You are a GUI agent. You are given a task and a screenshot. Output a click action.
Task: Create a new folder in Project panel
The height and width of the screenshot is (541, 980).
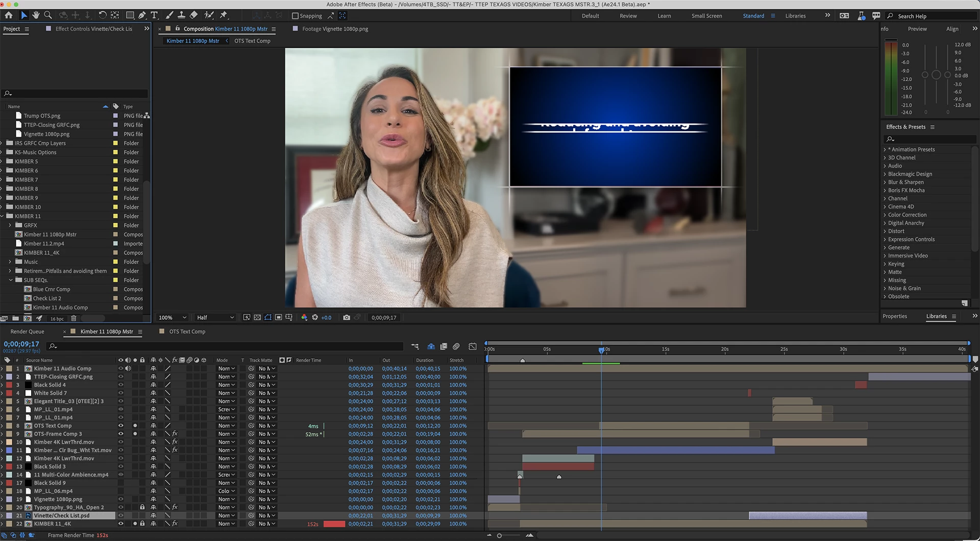[x=15, y=318]
